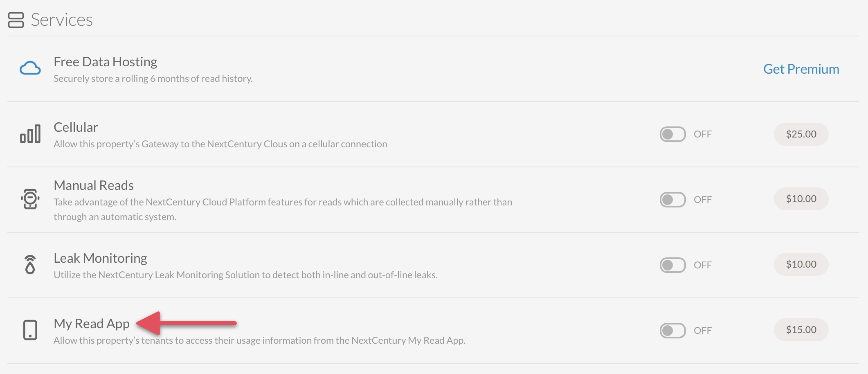Click the Services header stack icon
868x374 pixels.
click(x=16, y=20)
